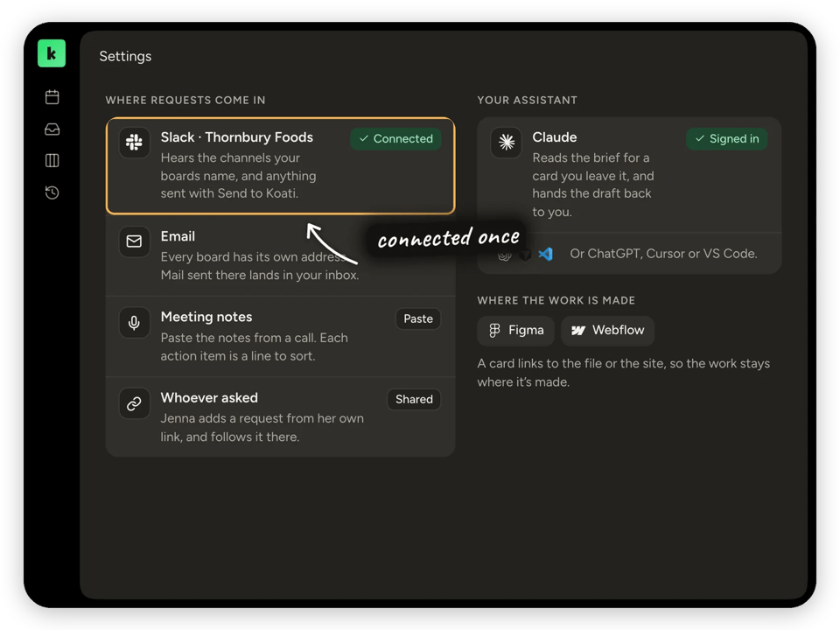Click the Claude starburst icon
The height and width of the screenshot is (630, 840).
point(507,143)
